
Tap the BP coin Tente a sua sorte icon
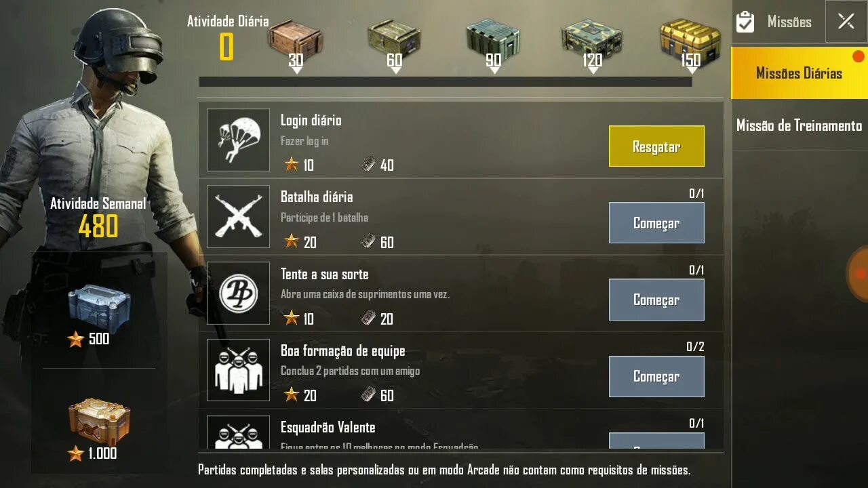238,293
